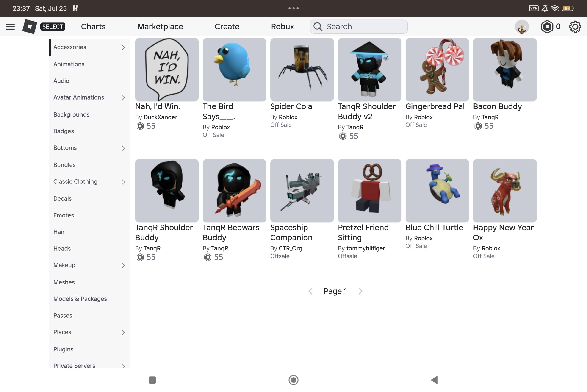Select the Hair category
The image size is (587, 392).
tap(59, 232)
